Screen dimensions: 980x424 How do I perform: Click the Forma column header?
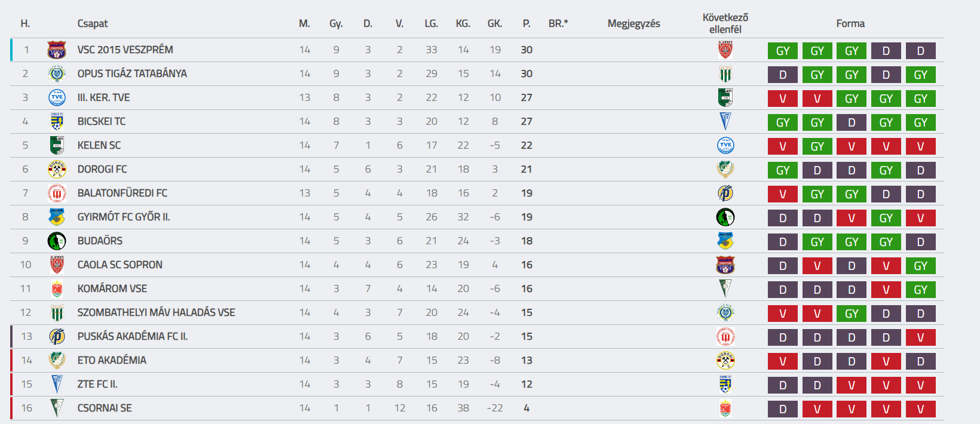coord(850,24)
